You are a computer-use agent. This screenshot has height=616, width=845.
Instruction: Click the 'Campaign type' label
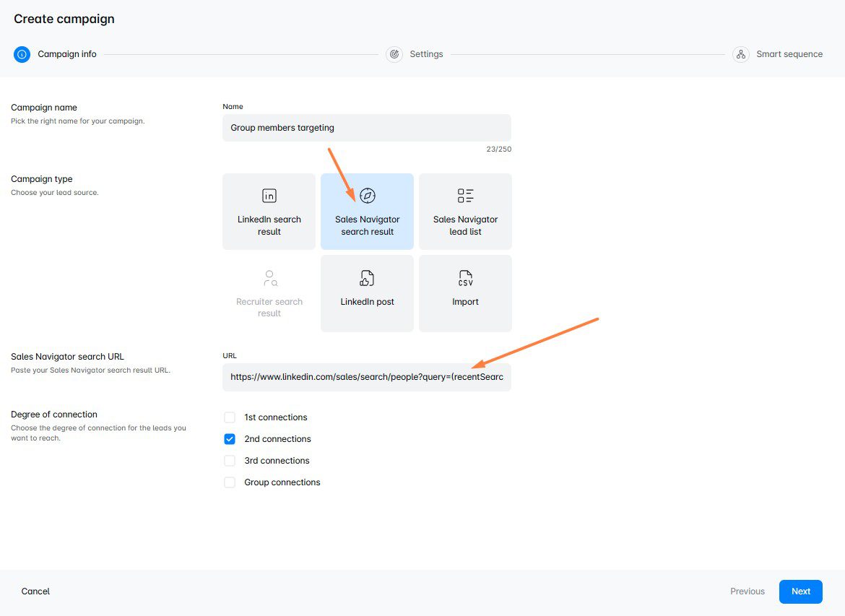41,179
